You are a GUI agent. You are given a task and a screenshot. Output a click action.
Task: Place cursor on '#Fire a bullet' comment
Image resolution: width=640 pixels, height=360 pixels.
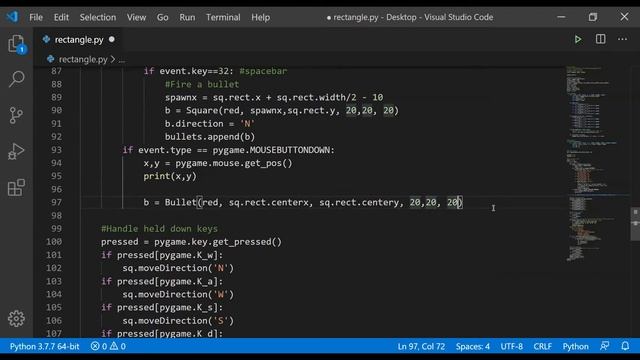pyautogui.click(x=202, y=84)
